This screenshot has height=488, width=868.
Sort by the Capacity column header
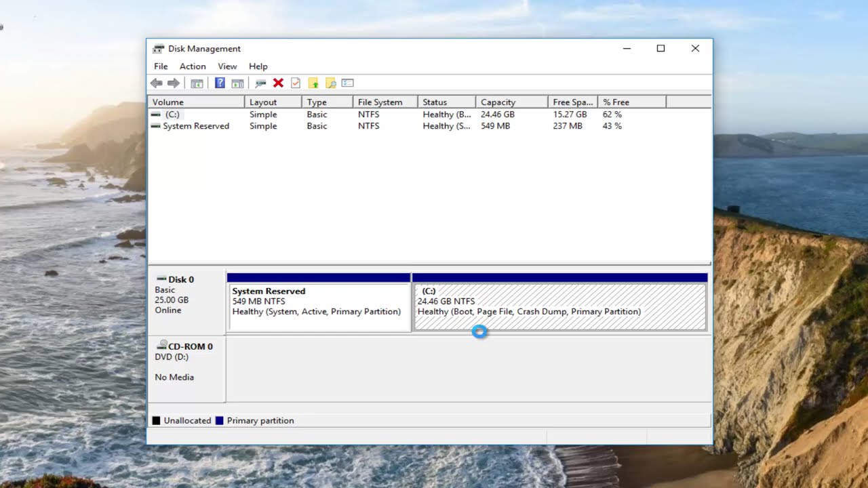(512, 102)
